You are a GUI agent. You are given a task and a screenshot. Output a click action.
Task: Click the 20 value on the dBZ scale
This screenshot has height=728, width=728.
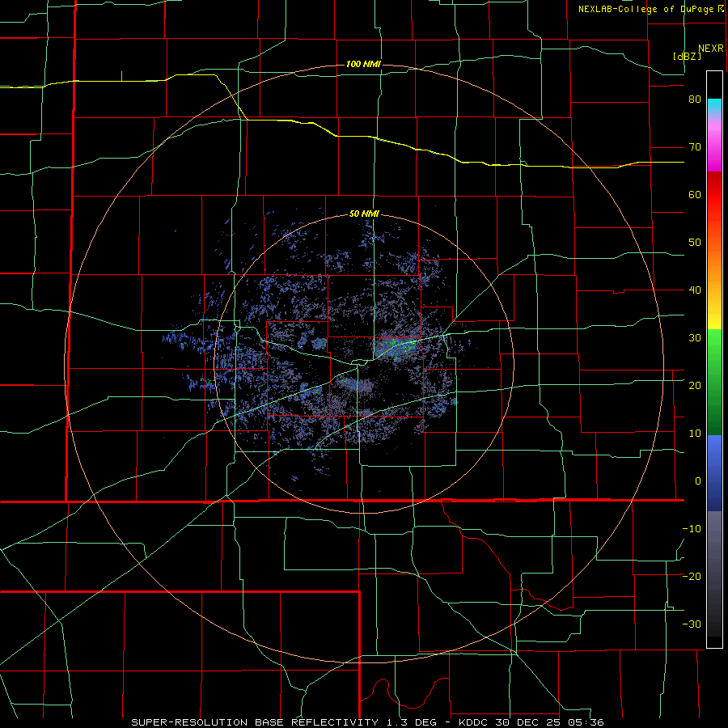[695, 385]
